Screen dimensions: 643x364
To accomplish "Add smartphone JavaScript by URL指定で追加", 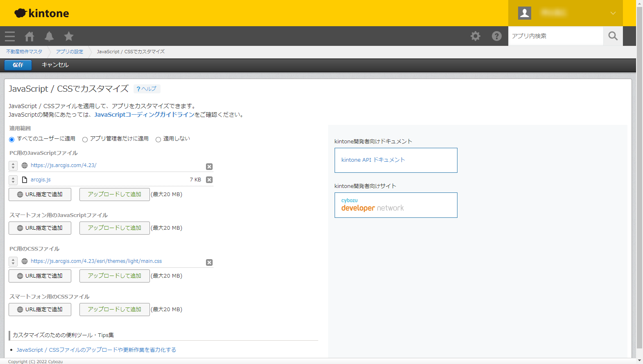I will pos(40,228).
